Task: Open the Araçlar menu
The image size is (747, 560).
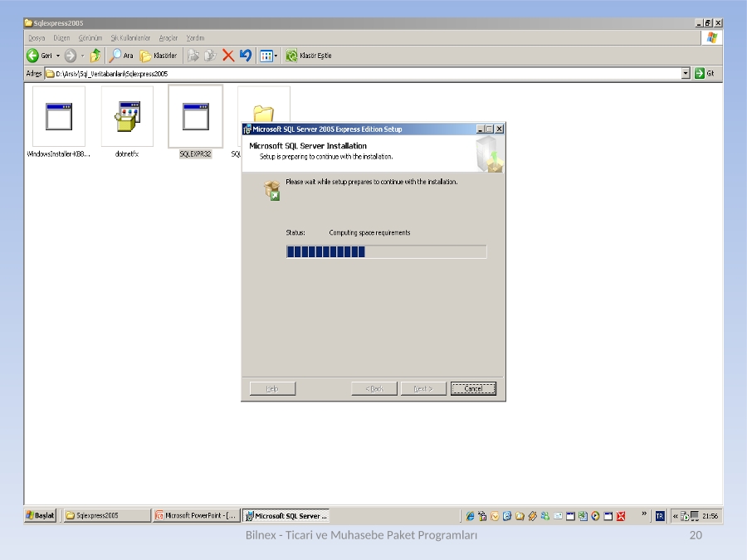Action: pos(168,38)
